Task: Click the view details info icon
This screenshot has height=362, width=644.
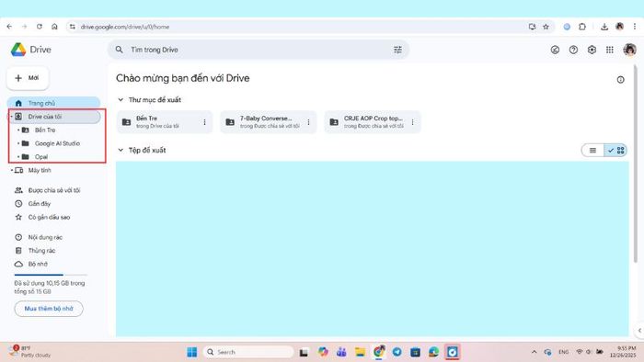Action: tap(621, 80)
